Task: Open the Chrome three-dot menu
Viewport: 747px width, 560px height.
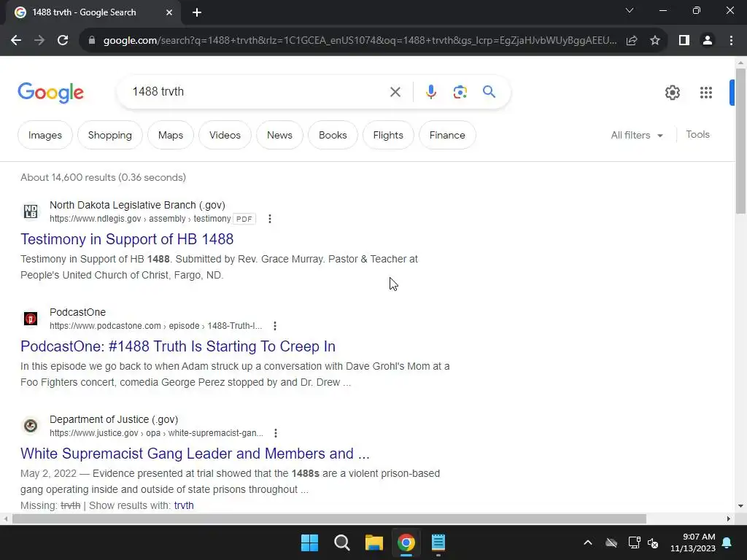Action: click(731, 41)
